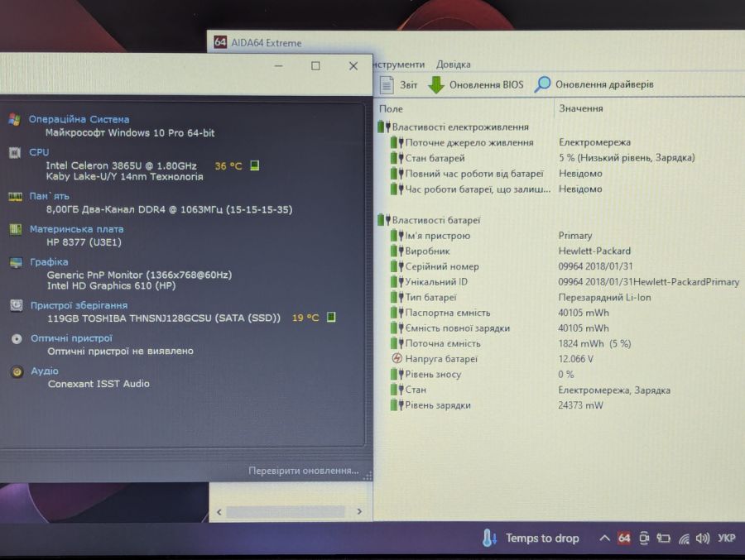Viewport: 745px width, 560px height.
Task: Click the icon beside Напруга батареї
Action: pos(397,359)
